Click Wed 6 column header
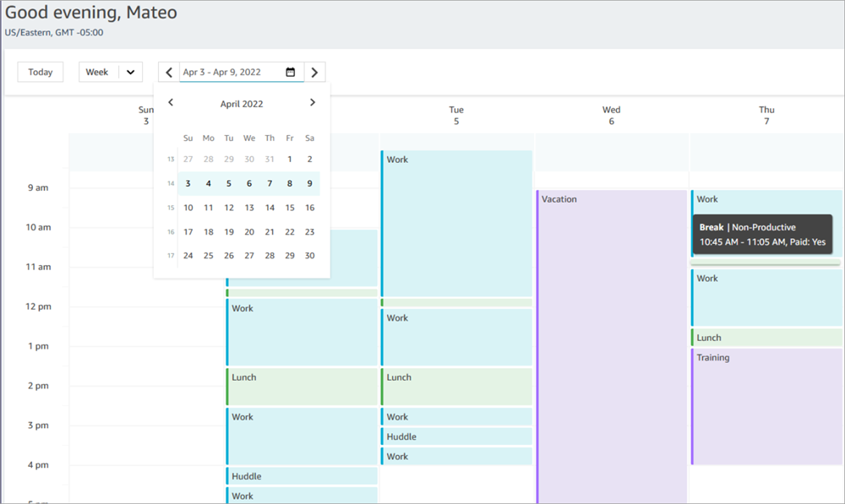This screenshot has width=845, height=504. click(x=612, y=115)
